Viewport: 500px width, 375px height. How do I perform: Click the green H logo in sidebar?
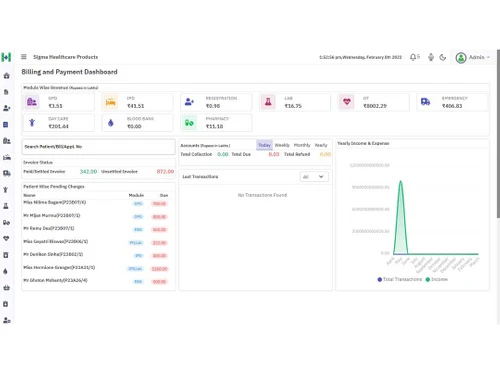tap(6, 57)
